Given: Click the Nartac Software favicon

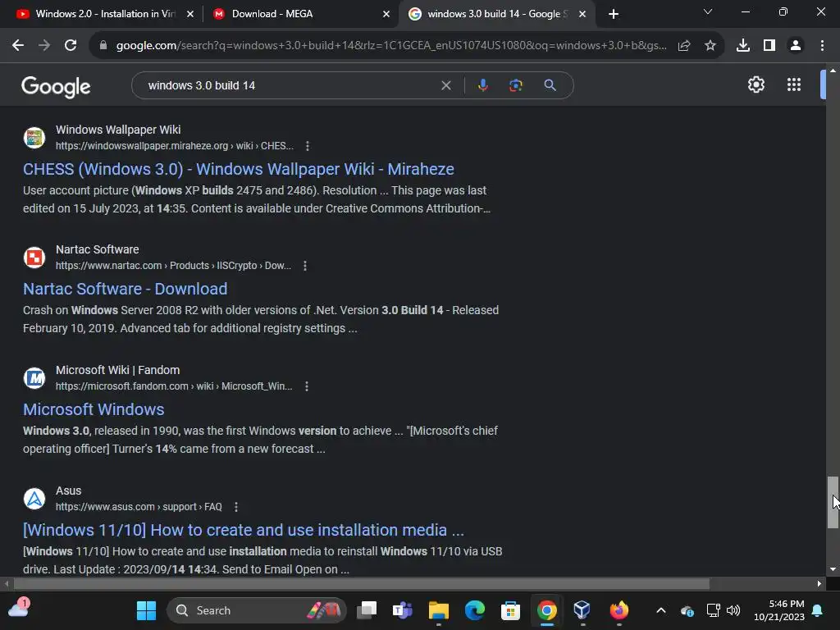Looking at the screenshot, I should point(34,258).
